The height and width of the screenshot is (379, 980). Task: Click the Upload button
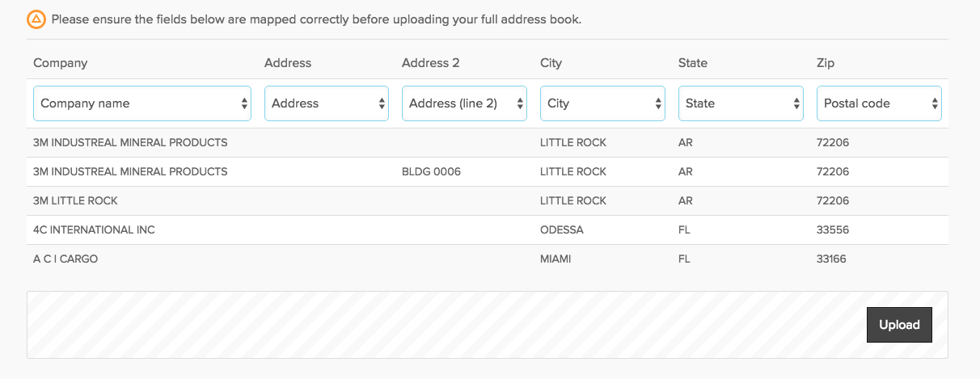coord(899,325)
